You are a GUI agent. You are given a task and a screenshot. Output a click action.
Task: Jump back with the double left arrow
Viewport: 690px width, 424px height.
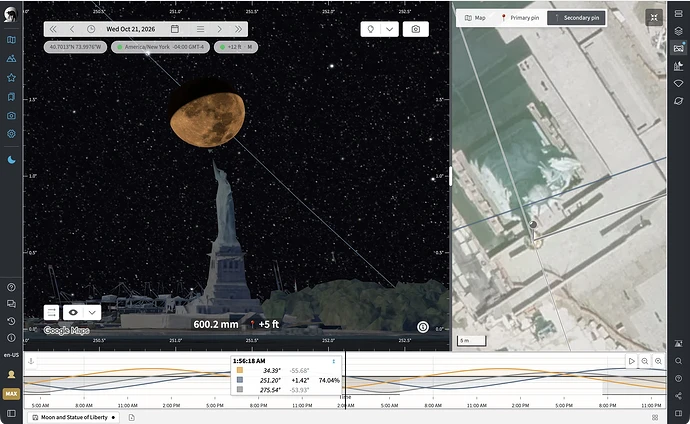pos(53,29)
